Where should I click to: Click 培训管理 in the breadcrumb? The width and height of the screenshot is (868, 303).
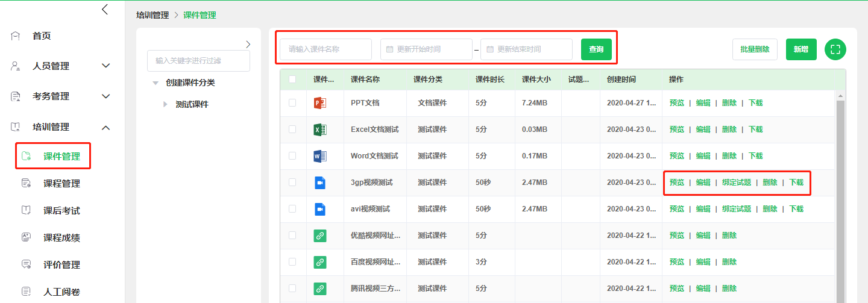(x=153, y=15)
